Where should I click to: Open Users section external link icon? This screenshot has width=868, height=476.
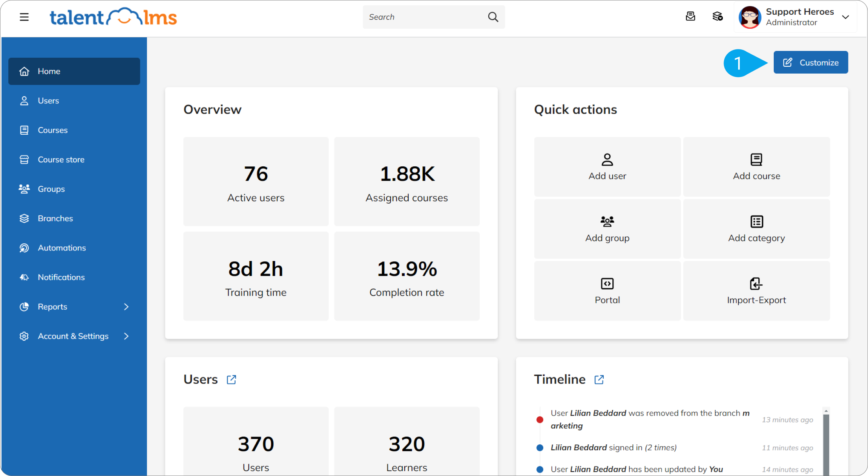pos(232,379)
